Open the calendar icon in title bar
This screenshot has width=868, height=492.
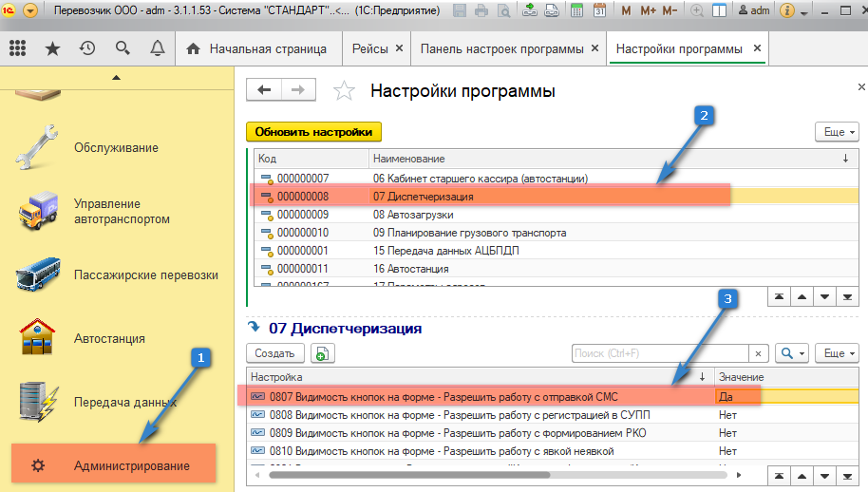(599, 11)
